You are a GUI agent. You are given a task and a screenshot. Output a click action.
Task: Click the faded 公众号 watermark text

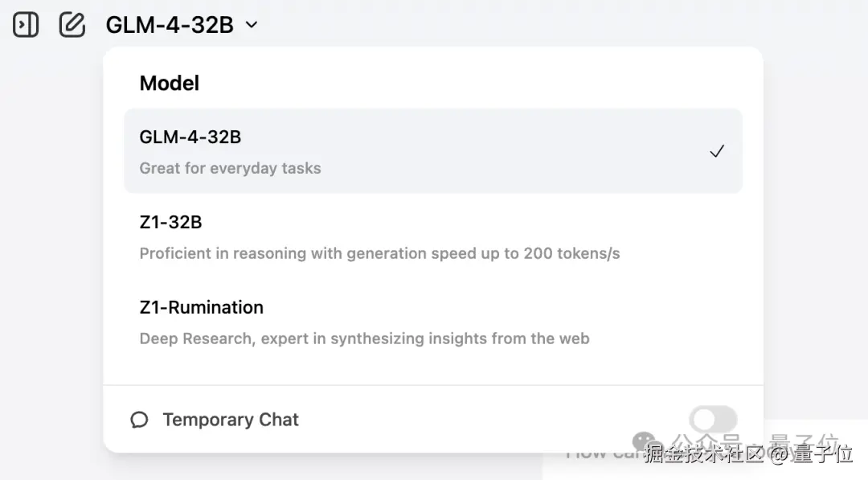[x=706, y=441]
